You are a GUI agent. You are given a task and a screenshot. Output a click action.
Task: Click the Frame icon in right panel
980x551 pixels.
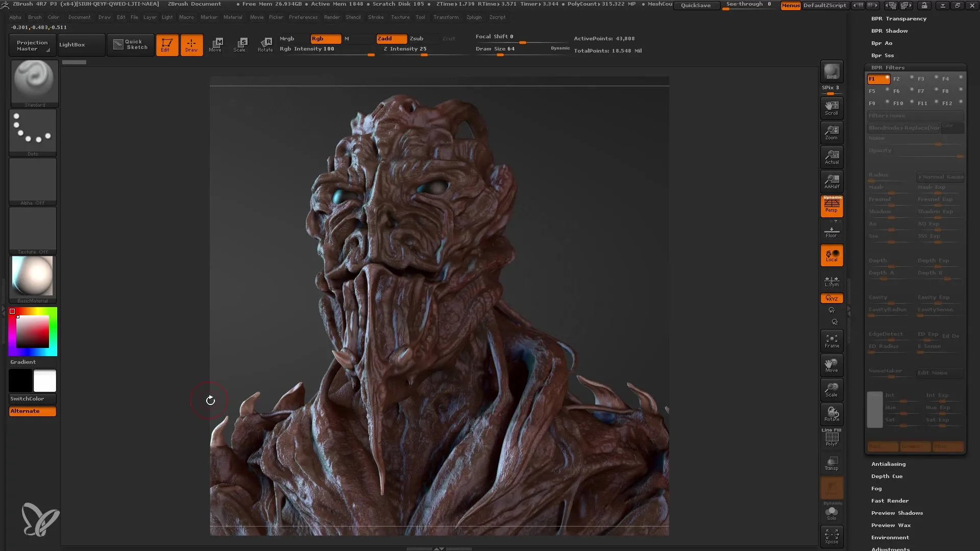[x=832, y=341]
